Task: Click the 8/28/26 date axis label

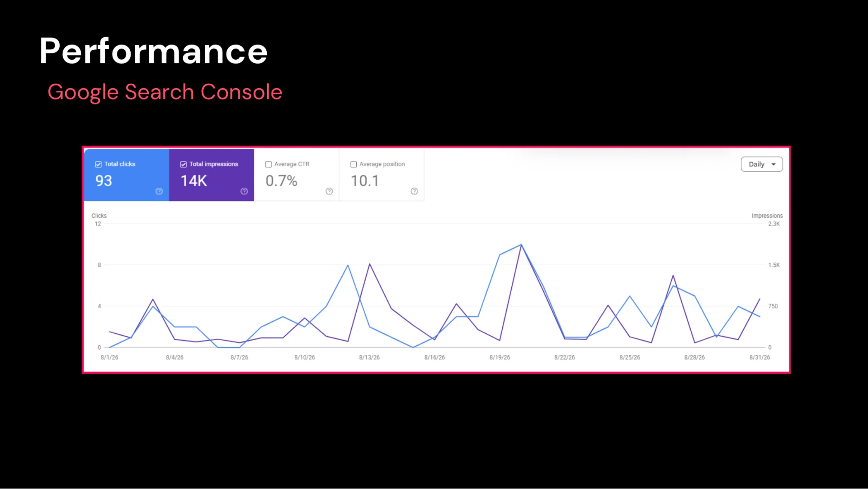Action: point(694,357)
